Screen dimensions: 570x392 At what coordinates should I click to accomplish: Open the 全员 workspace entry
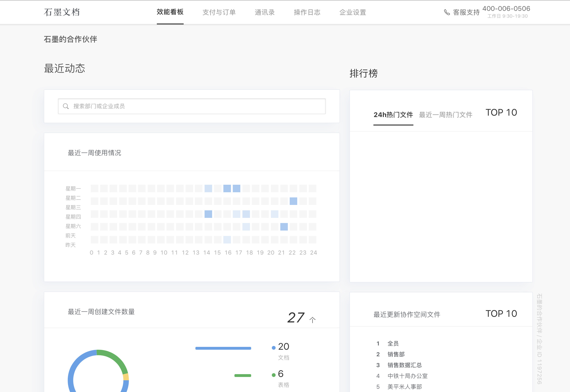click(x=393, y=343)
